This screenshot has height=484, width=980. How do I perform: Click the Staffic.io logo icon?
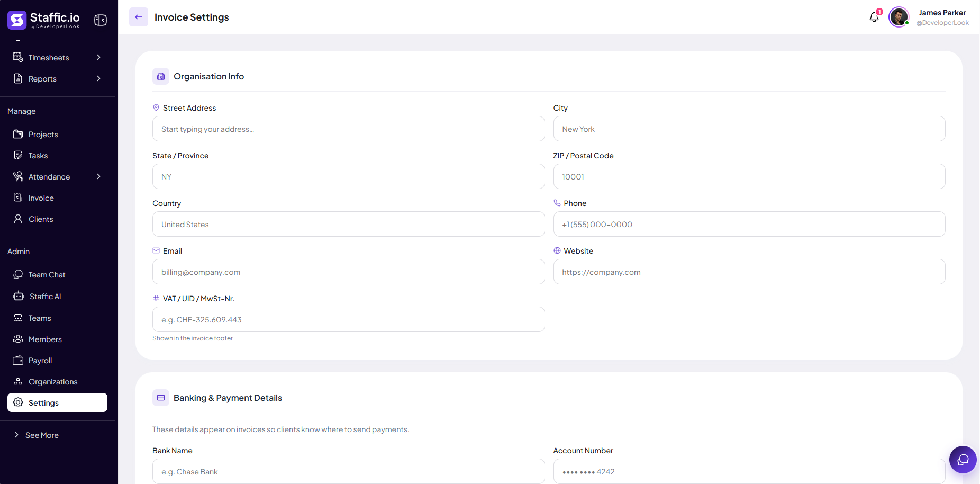[17, 20]
